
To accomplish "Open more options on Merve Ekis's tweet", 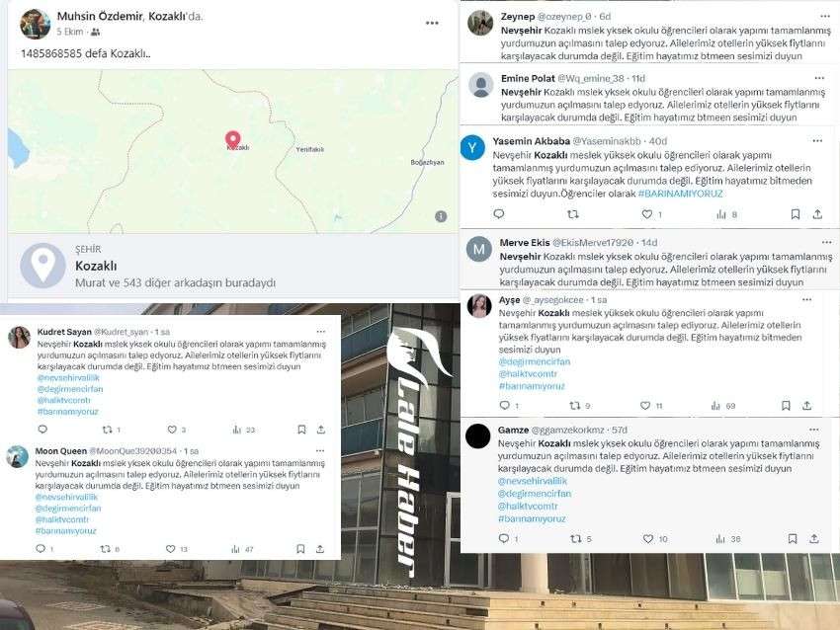I will [x=826, y=243].
